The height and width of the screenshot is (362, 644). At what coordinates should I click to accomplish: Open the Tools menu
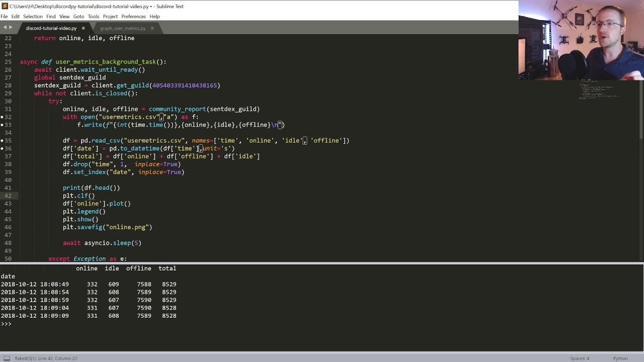tap(94, 17)
